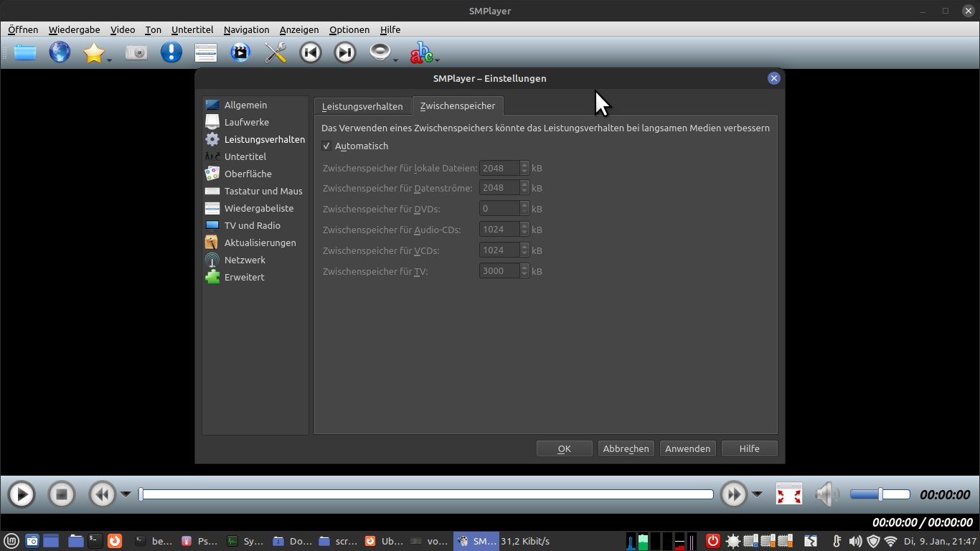Jump to previous track toolbar icon
The height and width of the screenshot is (551, 980).
(310, 52)
